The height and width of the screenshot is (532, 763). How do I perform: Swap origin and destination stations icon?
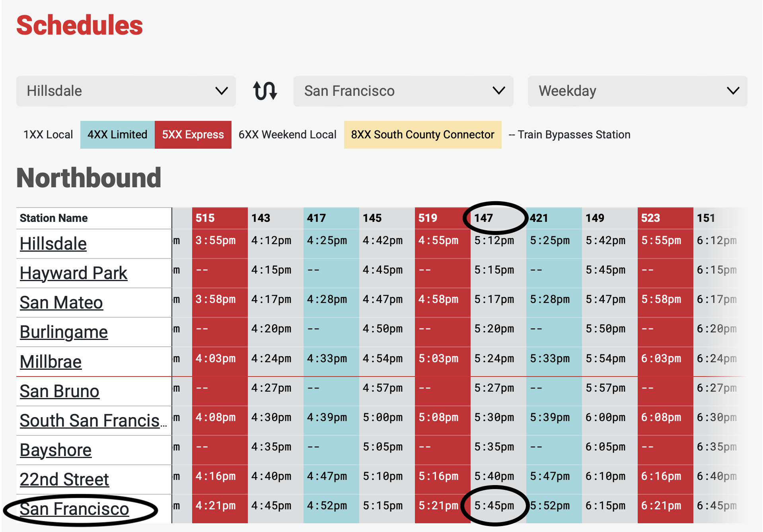(265, 91)
